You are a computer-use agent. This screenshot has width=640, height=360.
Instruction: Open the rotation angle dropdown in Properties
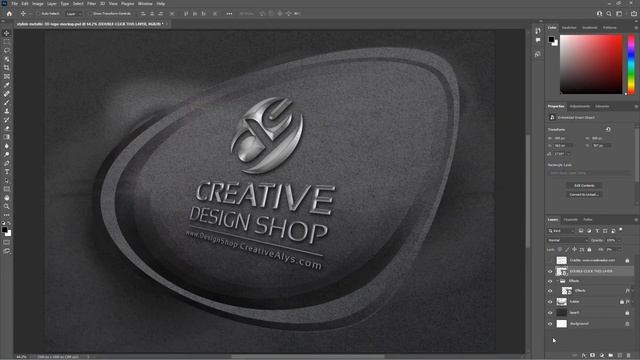[x=569, y=154]
